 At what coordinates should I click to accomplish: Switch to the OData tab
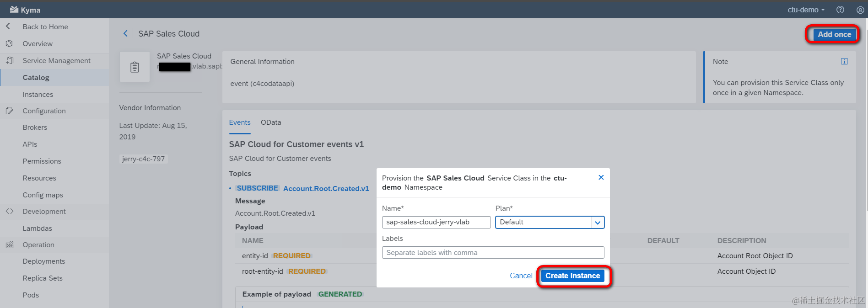point(271,122)
